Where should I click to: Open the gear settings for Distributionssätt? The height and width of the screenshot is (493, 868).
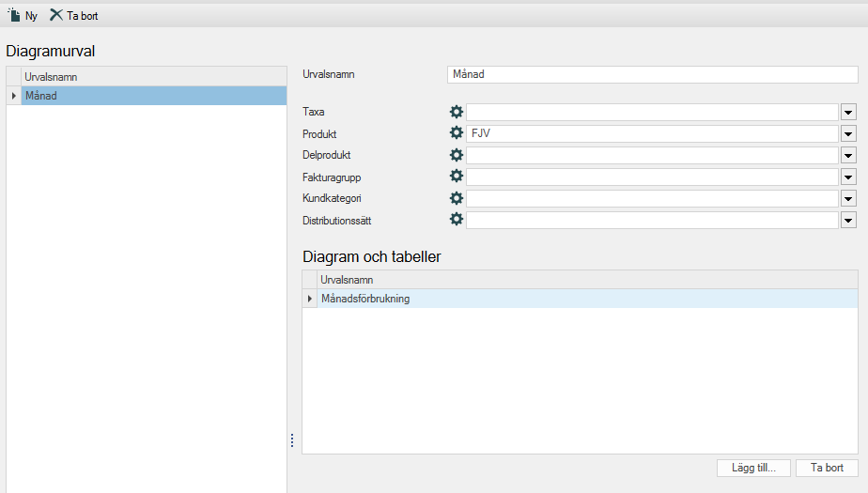pyautogui.click(x=457, y=219)
